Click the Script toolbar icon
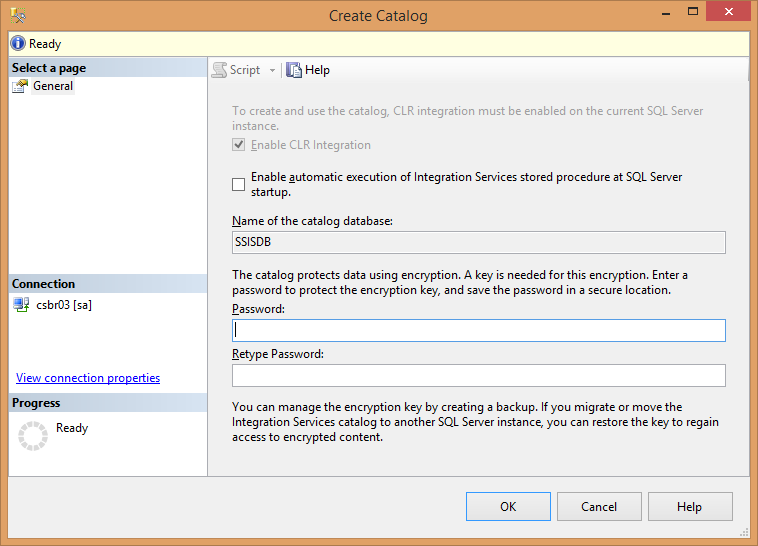This screenshot has width=758, height=546. coord(219,70)
